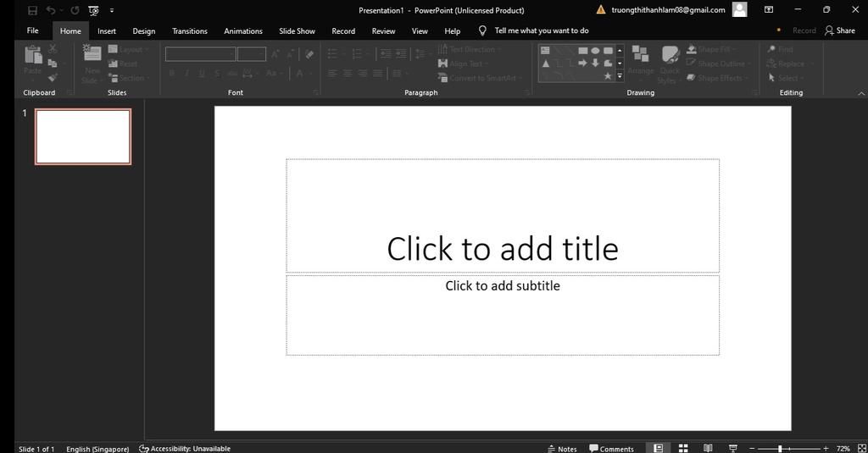Click the Cut scissors icon
This screenshot has height=453, width=868.
[x=53, y=48]
